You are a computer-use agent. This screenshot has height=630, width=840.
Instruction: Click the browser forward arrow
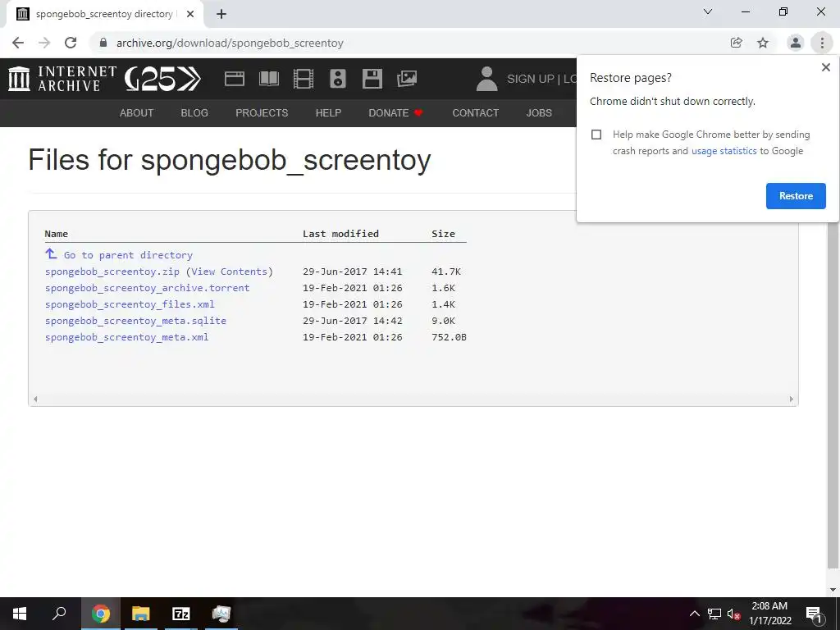(x=44, y=43)
